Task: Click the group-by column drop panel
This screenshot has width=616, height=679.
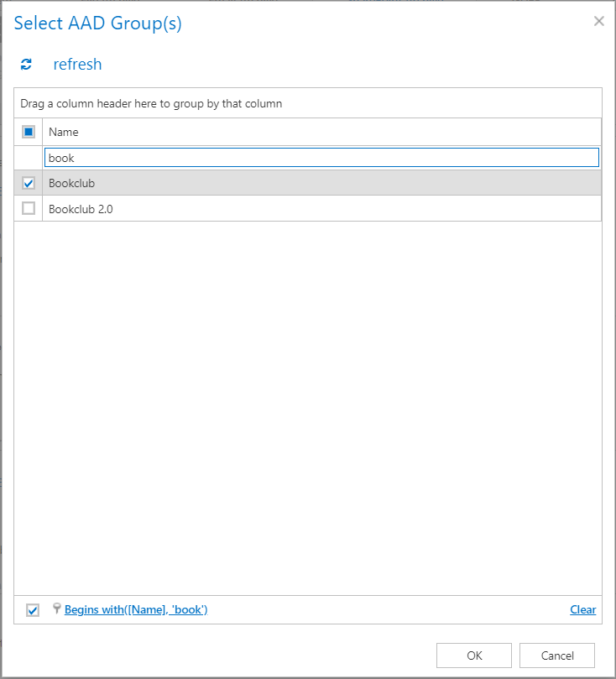Action: (307, 104)
